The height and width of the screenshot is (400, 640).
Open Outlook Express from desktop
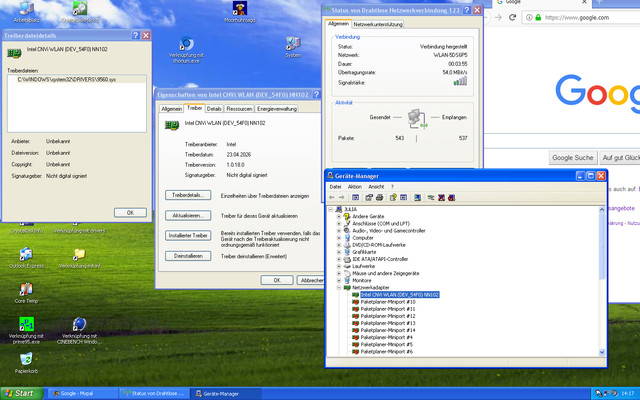click(x=26, y=258)
